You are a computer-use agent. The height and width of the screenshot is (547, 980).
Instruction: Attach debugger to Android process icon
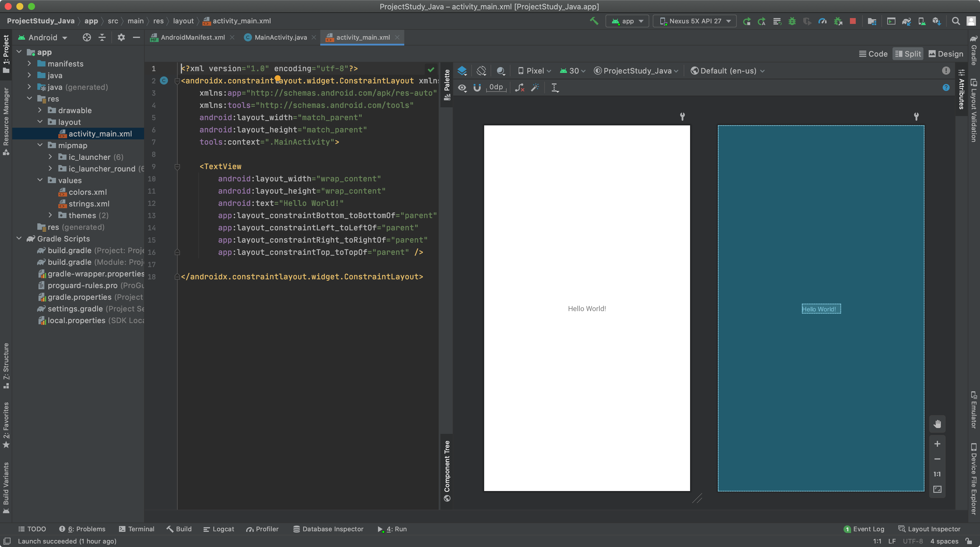click(838, 21)
